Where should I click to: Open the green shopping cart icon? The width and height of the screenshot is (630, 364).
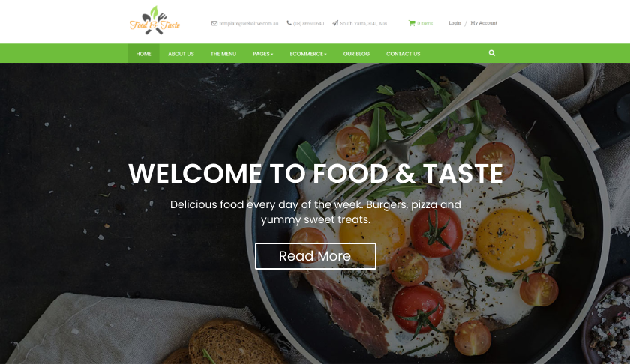(x=412, y=23)
